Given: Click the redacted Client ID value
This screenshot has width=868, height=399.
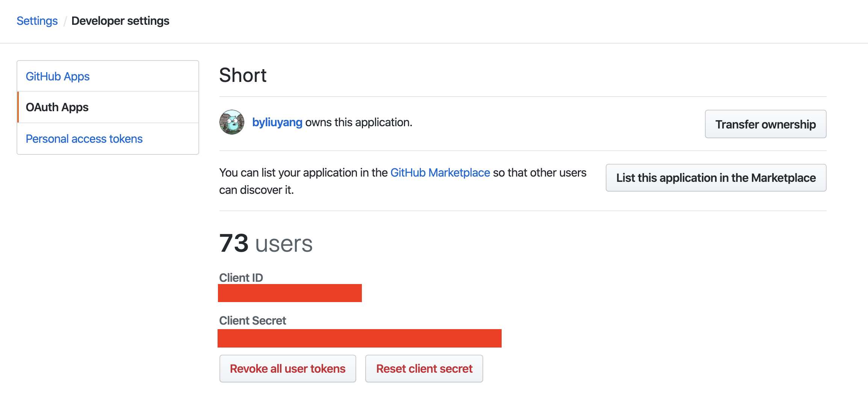Looking at the screenshot, I should (290, 293).
